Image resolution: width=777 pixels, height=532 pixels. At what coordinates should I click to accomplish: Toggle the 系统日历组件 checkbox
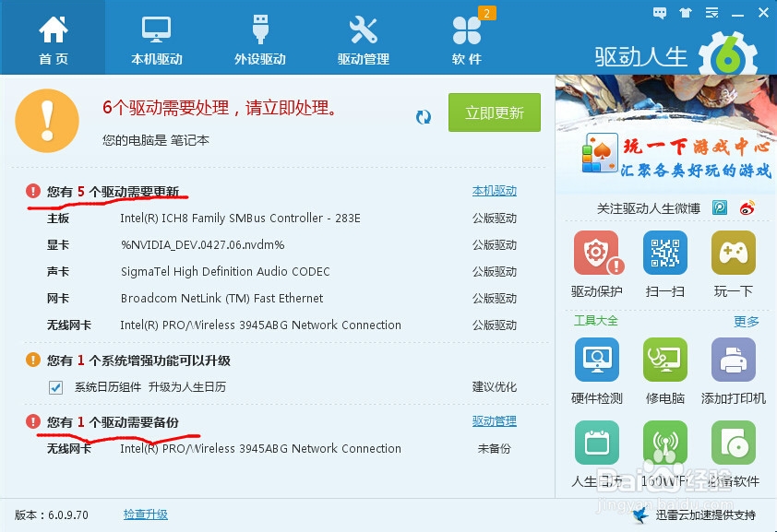(x=55, y=387)
